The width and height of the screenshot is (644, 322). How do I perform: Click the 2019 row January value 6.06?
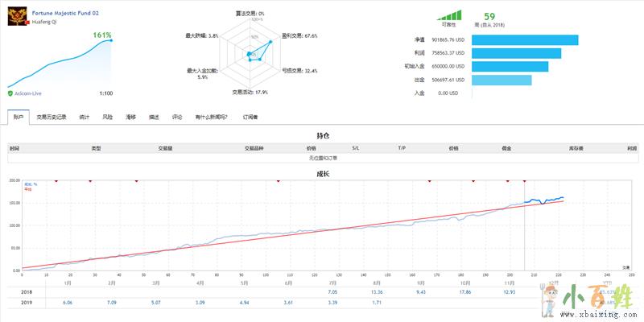(x=67, y=303)
